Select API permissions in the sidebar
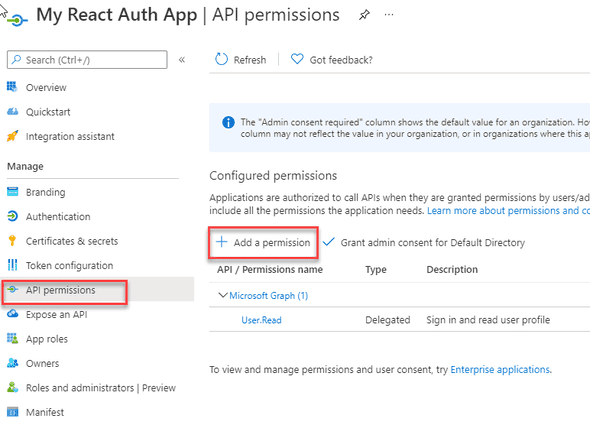590x425 pixels. pyautogui.click(x=60, y=290)
